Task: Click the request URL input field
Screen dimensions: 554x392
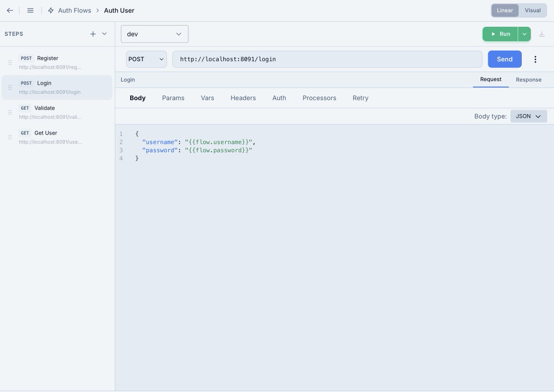Action: click(327, 59)
